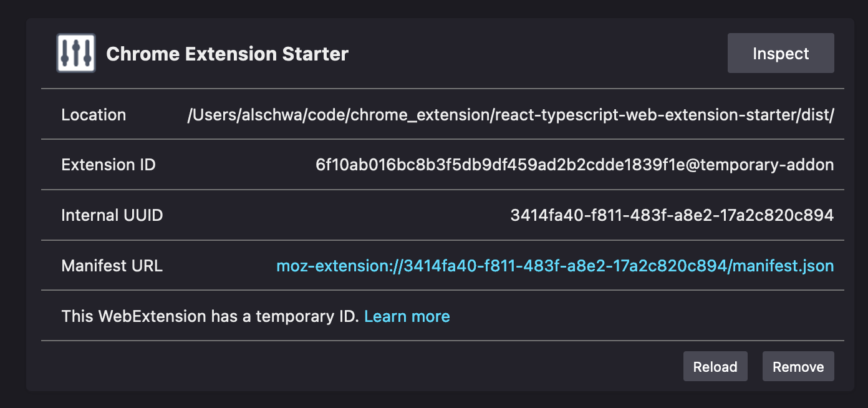868x408 pixels.
Task: Click the Chrome Extension Starter sliders icon
Action: 75,54
